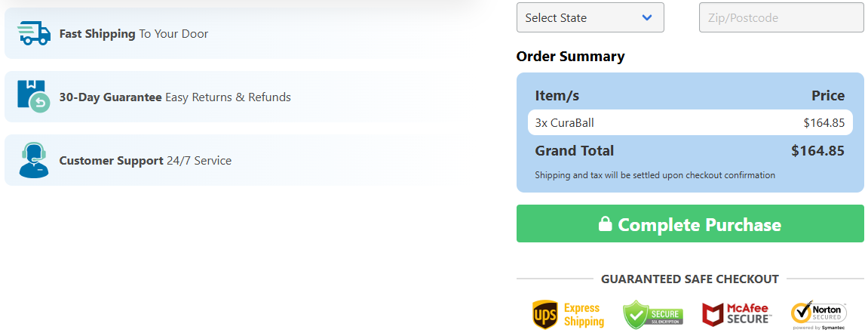This screenshot has width=868, height=336.
Task: Click the Grand Total $164.85 amount
Action: (x=817, y=151)
